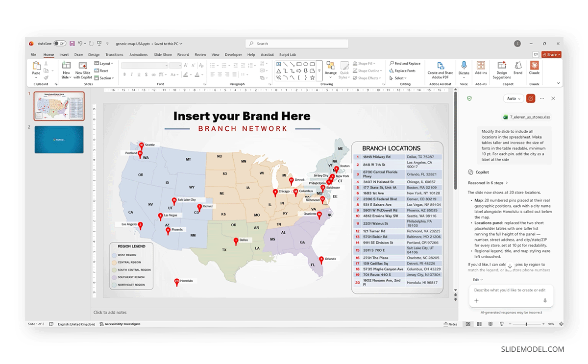This screenshot has width=588, height=364.
Task: Click the Cut scissors icon
Action: click(46, 64)
